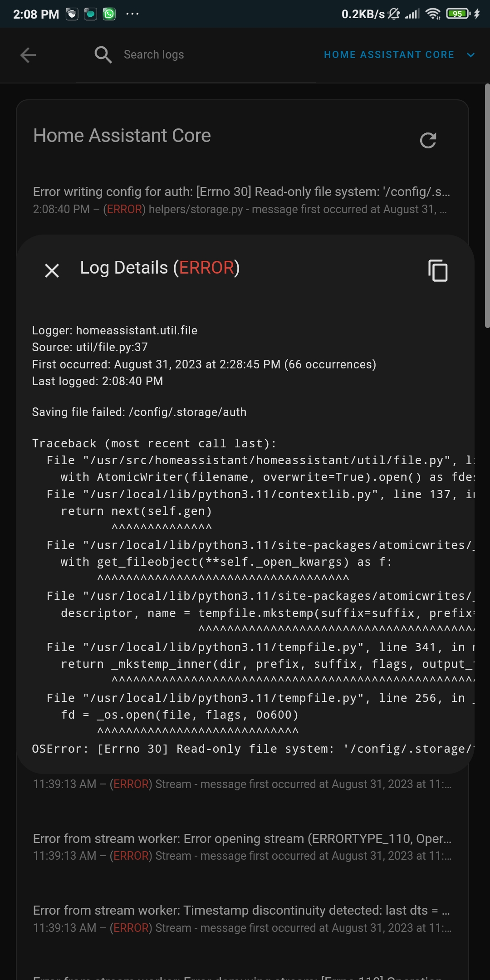
Task: Refresh the Home Assistant Core logs
Action: coord(428,140)
